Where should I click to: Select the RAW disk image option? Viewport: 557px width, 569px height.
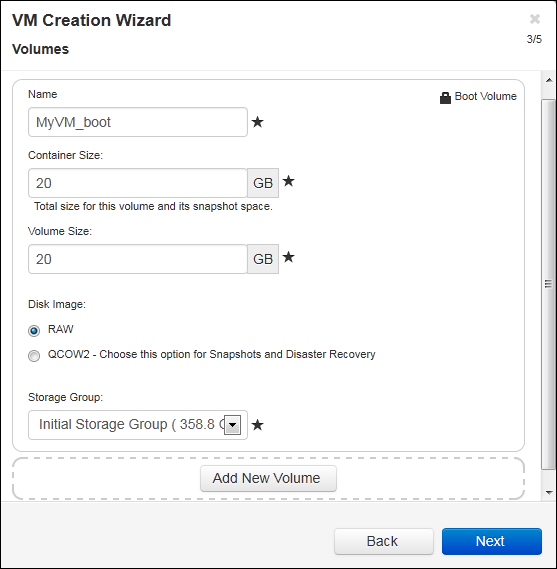[x=34, y=331]
